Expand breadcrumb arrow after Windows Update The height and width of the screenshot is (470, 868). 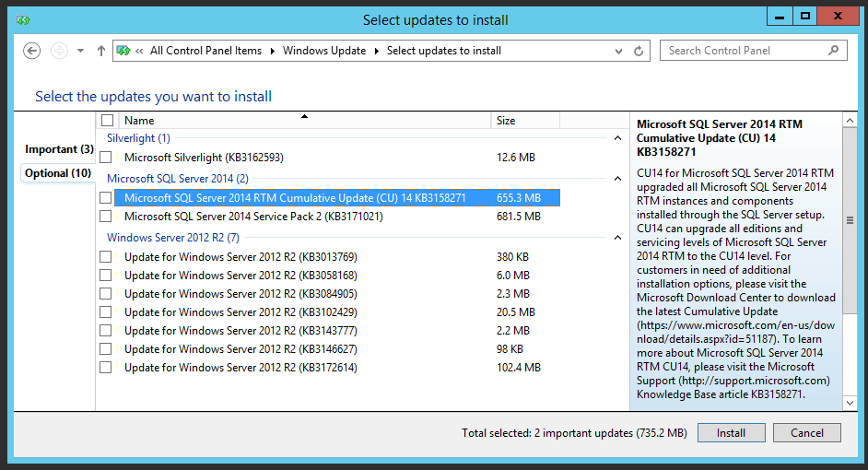pos(377,51)
